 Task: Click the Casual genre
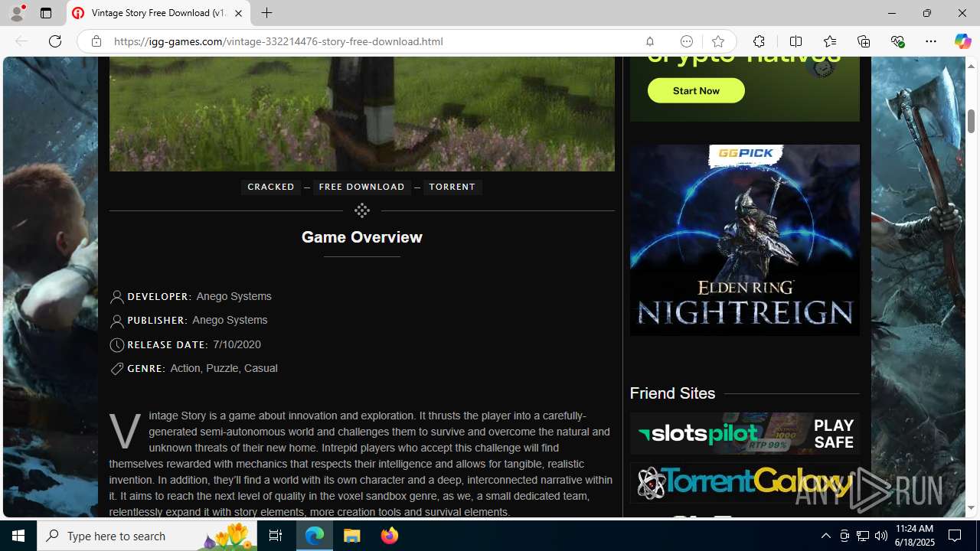point(260,368)
